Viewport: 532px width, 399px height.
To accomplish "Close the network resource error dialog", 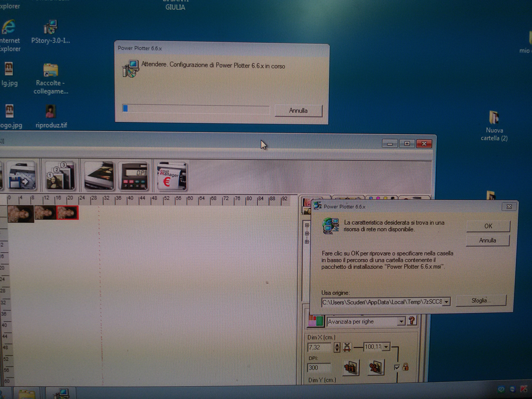I will 509,207.
